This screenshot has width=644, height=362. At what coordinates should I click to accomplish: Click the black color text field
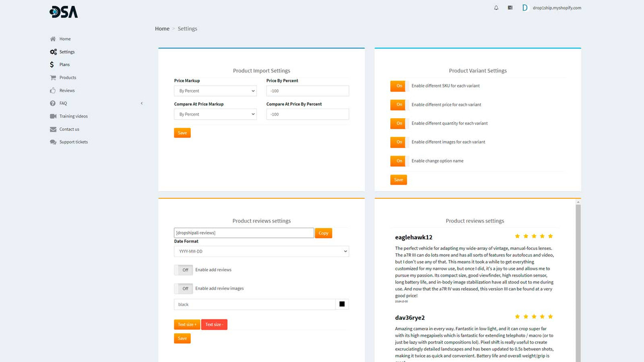tap(255, 304)
